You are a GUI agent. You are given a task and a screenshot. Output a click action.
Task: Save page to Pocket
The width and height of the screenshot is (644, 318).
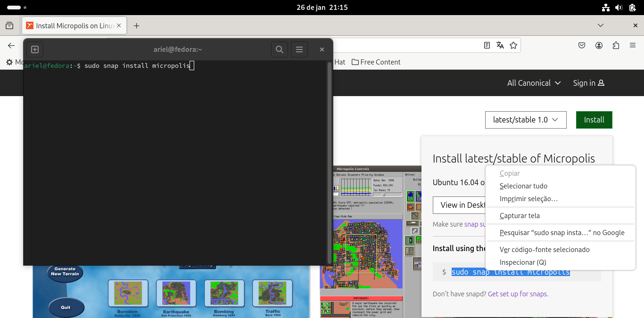point(581,45)
